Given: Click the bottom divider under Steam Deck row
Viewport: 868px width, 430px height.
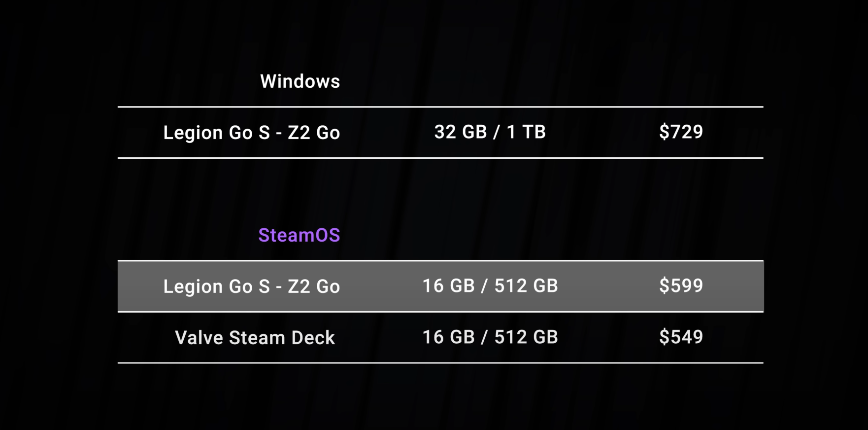Looking at the screenshot, I should pos(440,363).
